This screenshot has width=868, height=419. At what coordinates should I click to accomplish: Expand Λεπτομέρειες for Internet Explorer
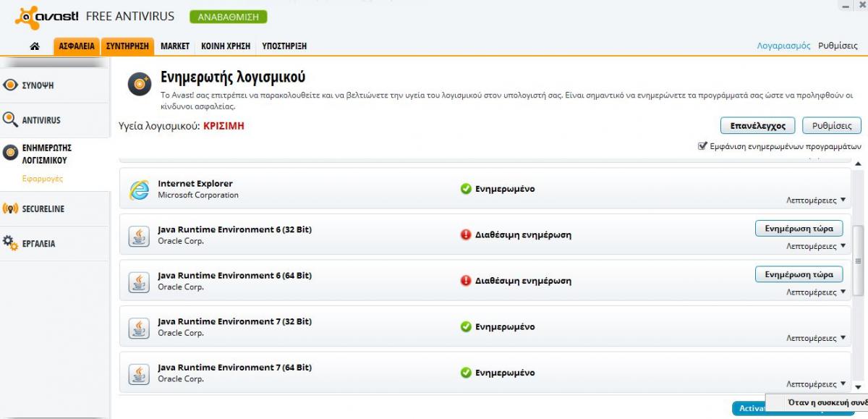816,200
